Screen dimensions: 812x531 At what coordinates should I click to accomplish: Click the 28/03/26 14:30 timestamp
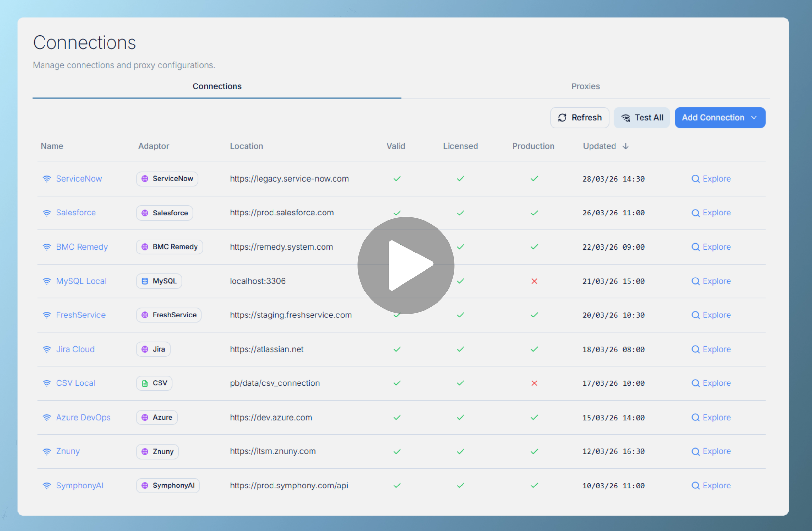click(x=614, y=179)
